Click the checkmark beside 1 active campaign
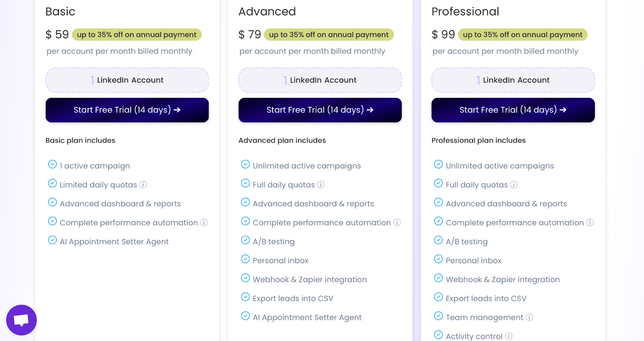Screen dimensions: 644x341 click(x=52, y=164)
